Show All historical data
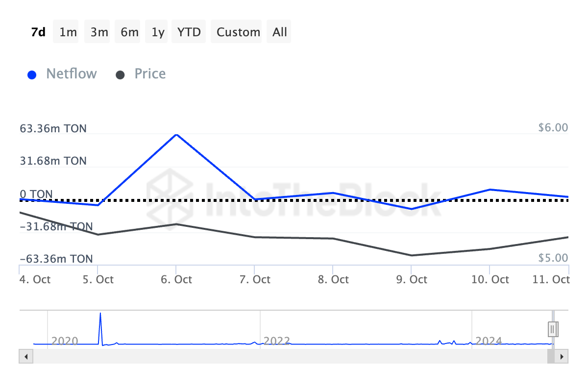The height and width of the screenshot is (392, 588). [280, 32]
